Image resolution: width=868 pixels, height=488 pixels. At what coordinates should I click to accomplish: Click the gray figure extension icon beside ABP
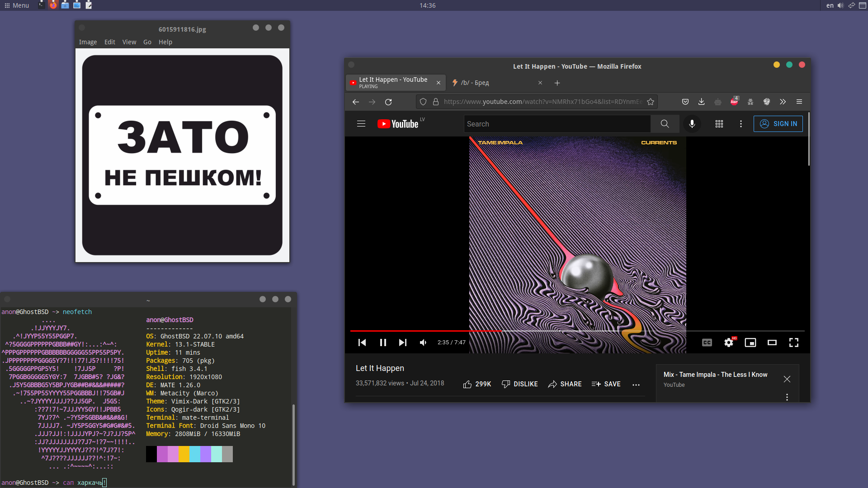(x=750, y=102)
